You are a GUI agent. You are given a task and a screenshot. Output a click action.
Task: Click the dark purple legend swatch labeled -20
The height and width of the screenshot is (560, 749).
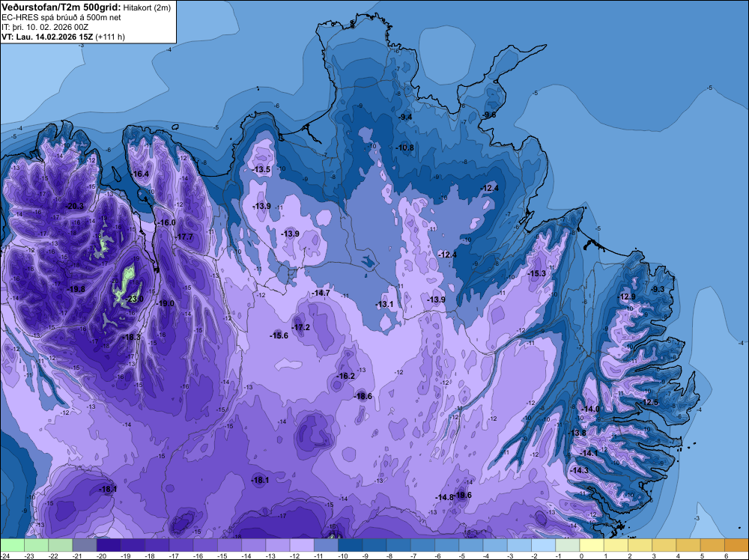(x=109, y=545)
